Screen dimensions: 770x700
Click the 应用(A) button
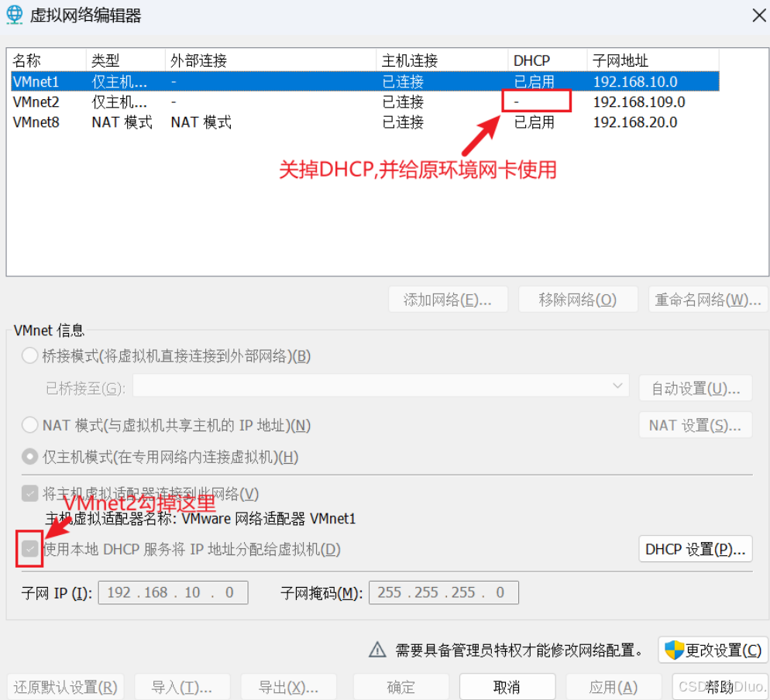coord(614,687)
